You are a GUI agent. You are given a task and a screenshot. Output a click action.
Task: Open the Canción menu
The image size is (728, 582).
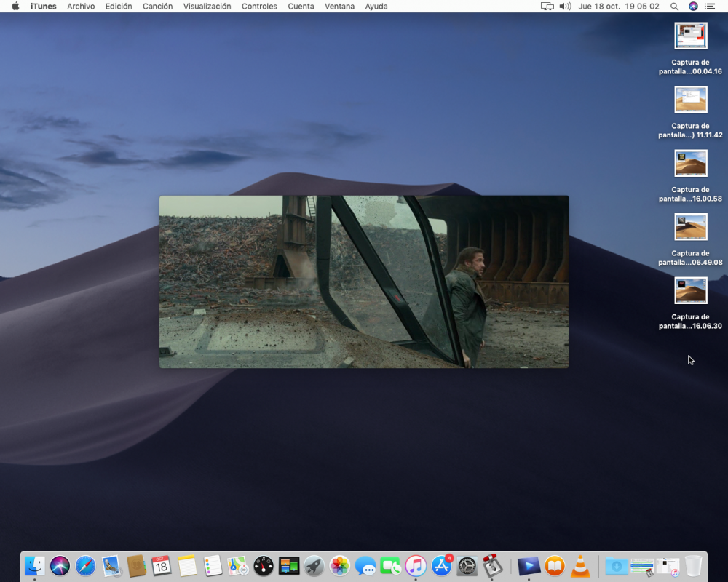[157, 6]
